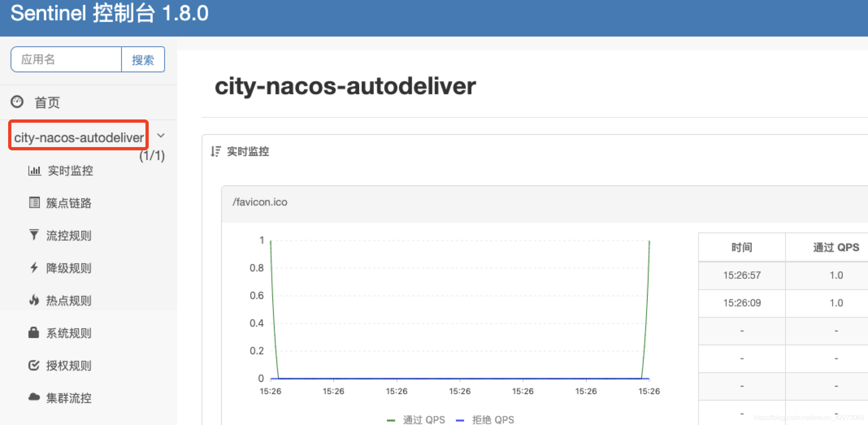The height and width of the screenshot is (425, 868).
Task: Click the city-nacos-autodeliver page heading
Action: click(345, 86)
